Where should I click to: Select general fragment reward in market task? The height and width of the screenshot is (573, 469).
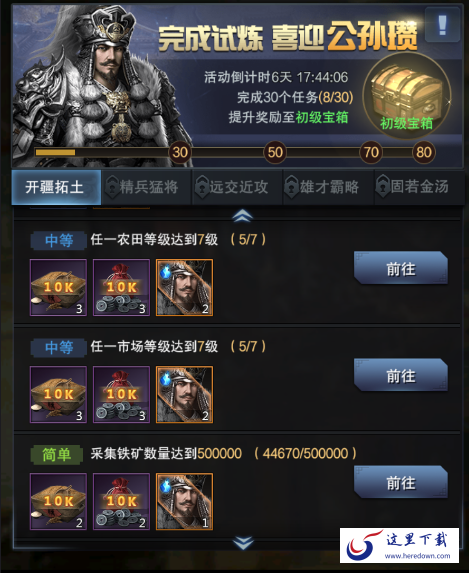(184, 395)
